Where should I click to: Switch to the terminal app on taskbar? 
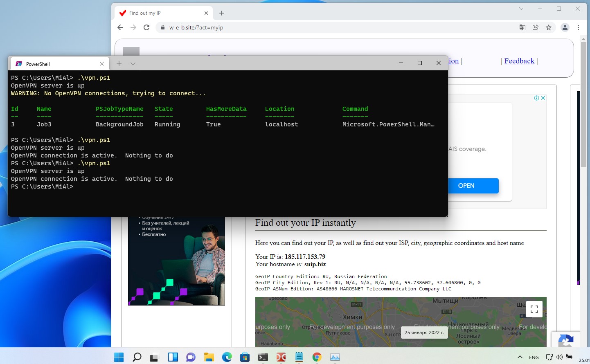pos(263,357)
